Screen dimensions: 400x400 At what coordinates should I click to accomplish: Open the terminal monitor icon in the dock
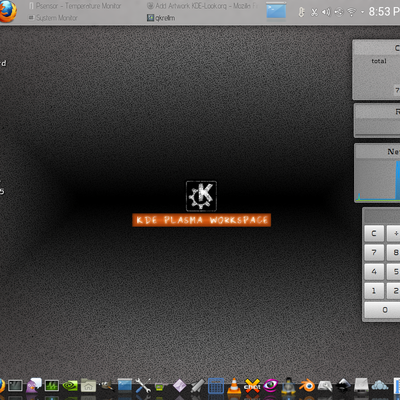15,386
